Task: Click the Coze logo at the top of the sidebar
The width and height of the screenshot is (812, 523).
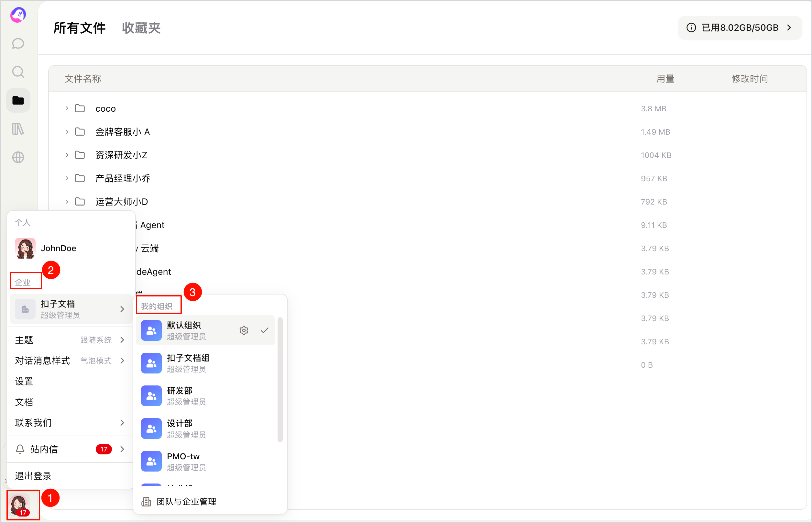Action: coord(18,15)
